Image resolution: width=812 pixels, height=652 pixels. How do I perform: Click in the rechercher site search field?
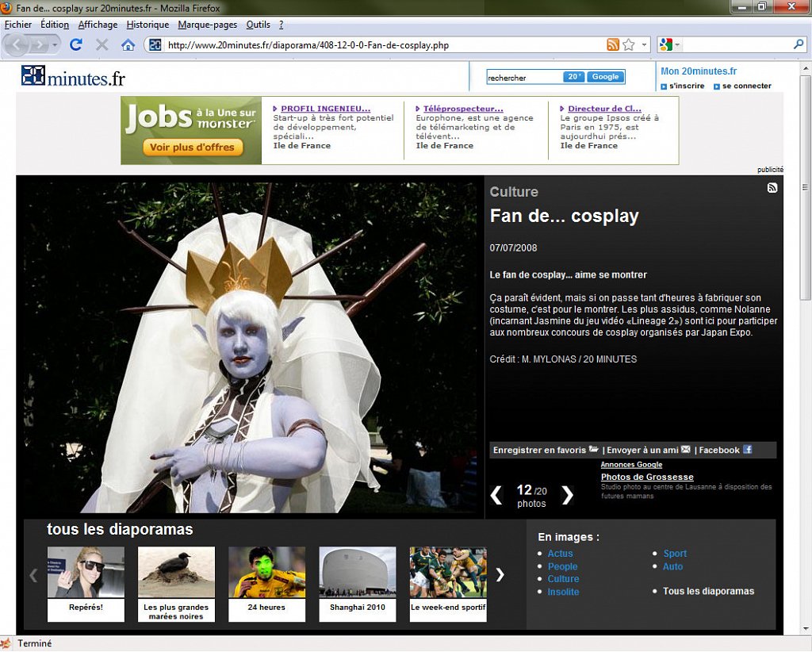tap(525, 77)
